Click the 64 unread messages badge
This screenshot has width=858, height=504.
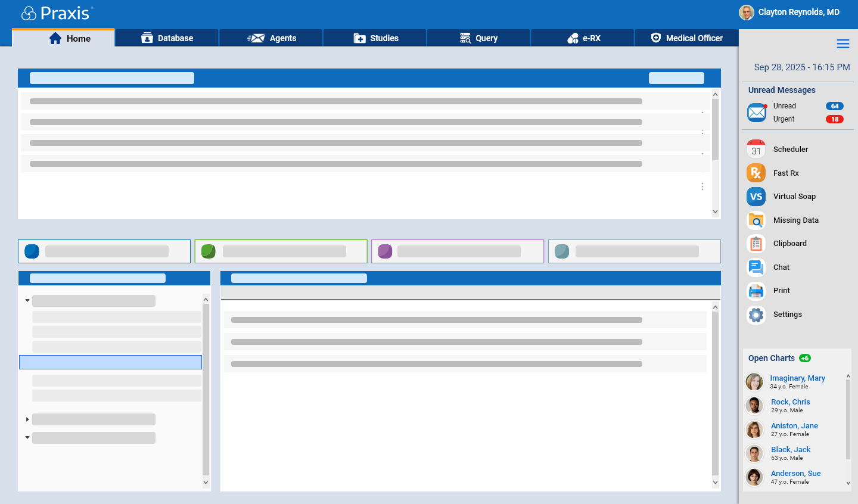[x=835, y=106]
